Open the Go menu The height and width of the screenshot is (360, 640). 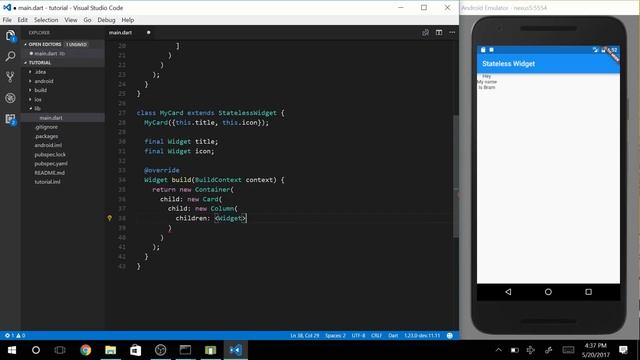(87, 20)
